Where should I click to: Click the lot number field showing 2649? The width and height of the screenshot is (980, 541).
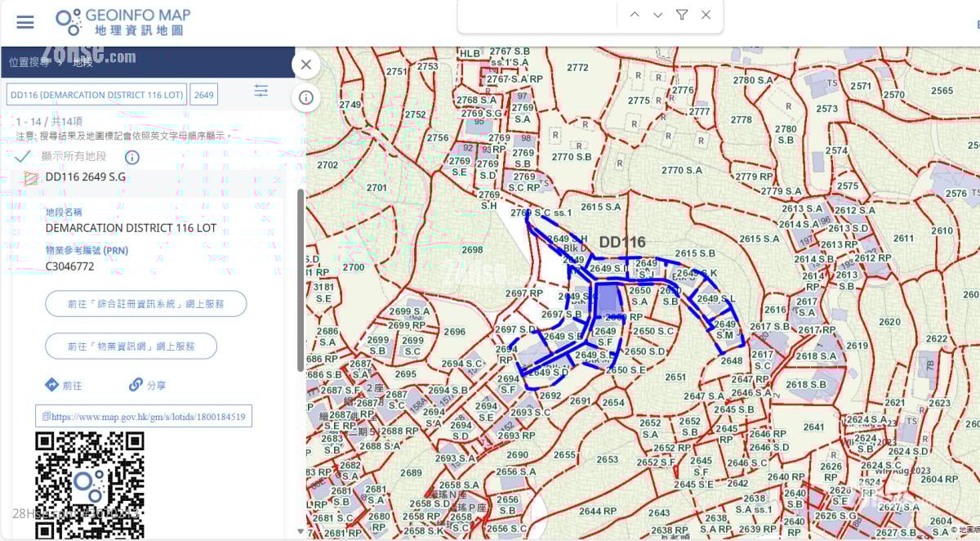(x=204, y=95)
